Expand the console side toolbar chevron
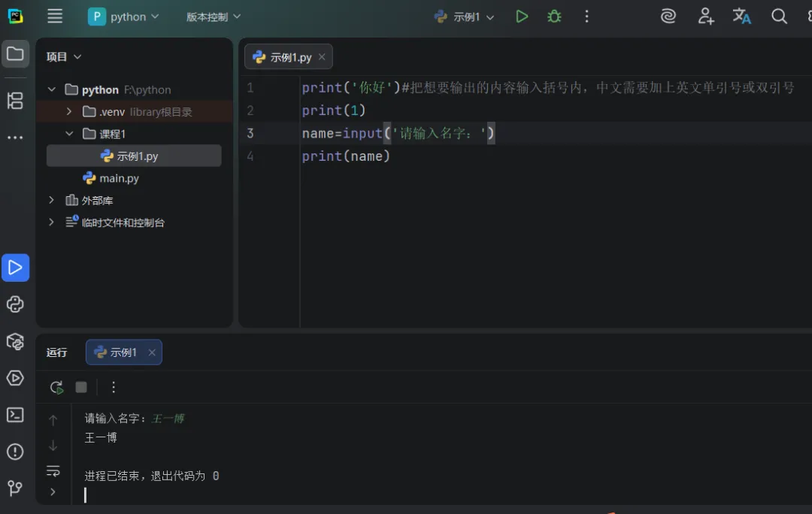This screenshot has width=812, height=514. (53, 491)
